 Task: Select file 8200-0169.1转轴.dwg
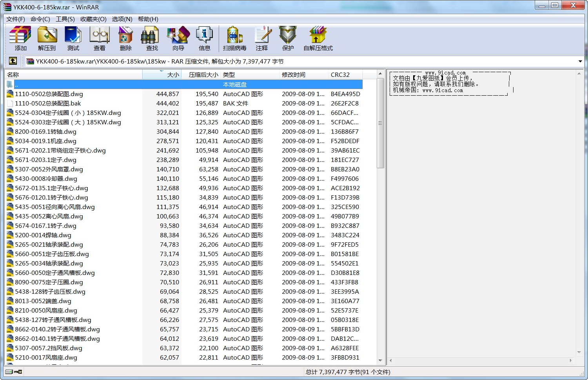pyautogui.click(x=45, y=132)
